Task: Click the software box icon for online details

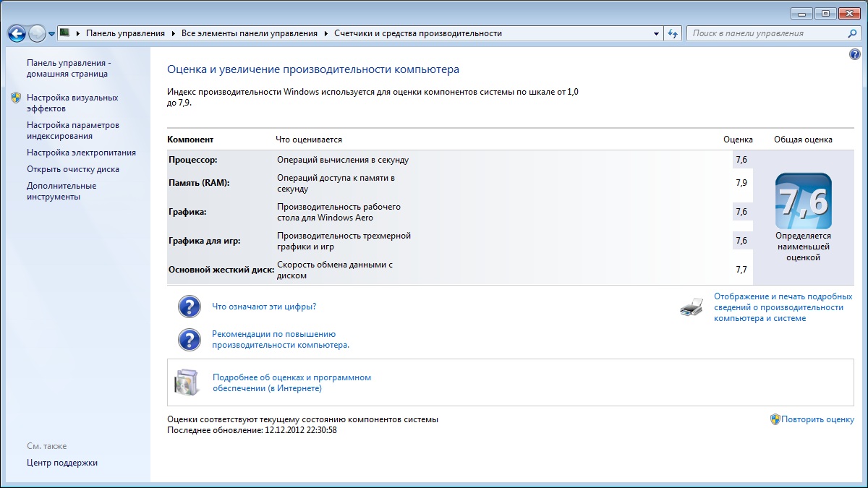Action: tap(185, 382)
